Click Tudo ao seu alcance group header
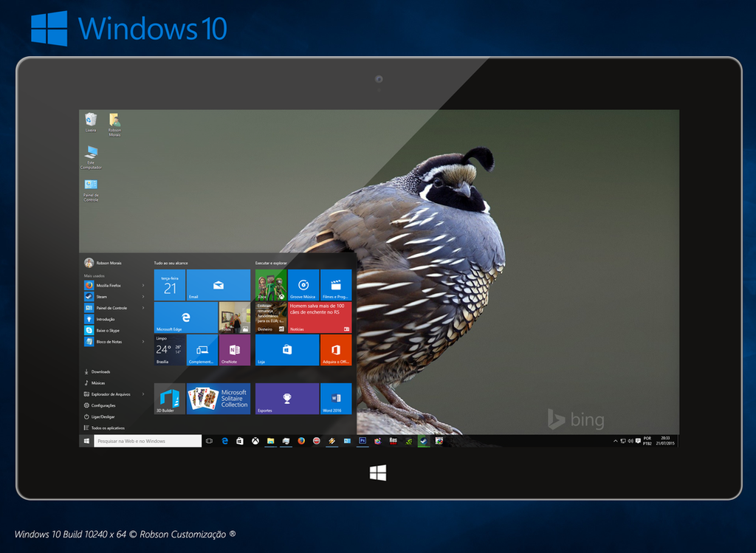The width and height of the screenshot is (756, 553). 171,263
